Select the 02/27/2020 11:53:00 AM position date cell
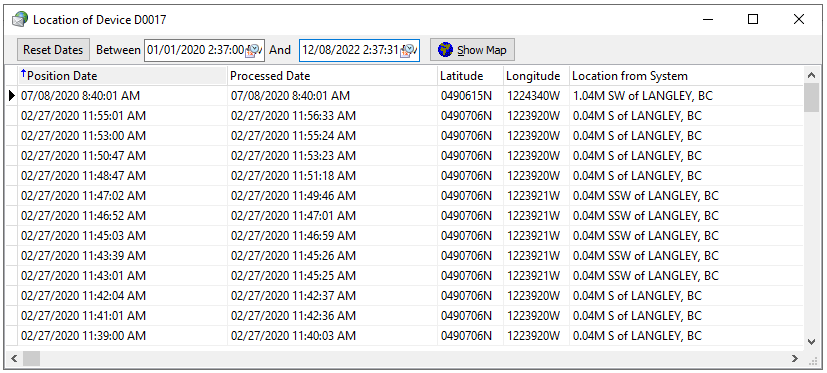This screenshot has height=373, width=827. point(122,136)
